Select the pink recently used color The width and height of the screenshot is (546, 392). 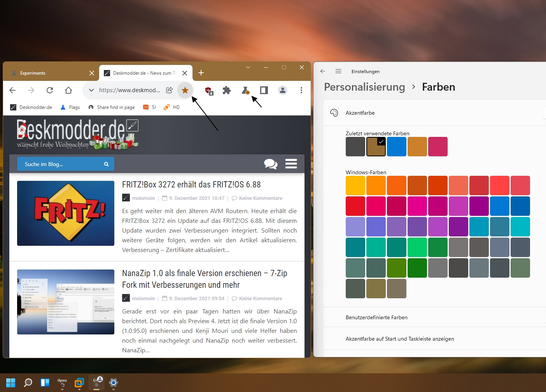pyautogui.click(x=438, y=147)
